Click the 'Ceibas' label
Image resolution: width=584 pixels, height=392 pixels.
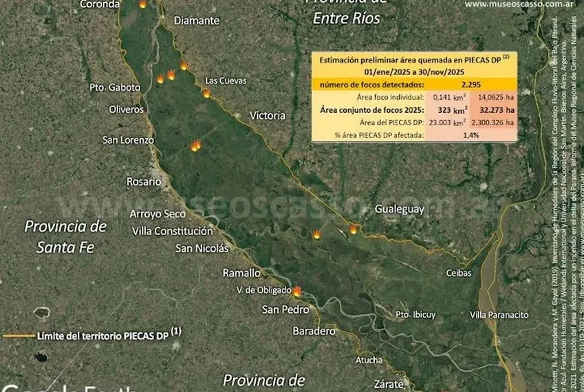[x=459, y=273]
